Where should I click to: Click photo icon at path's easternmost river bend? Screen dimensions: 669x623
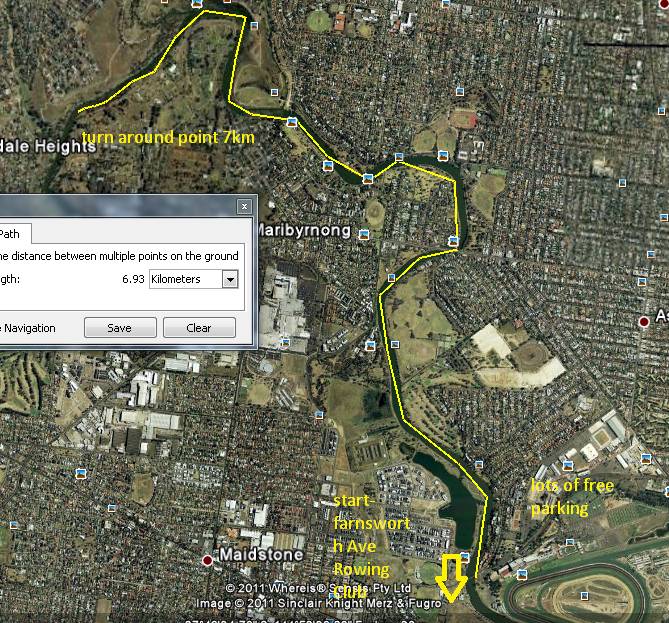[x=453, y=241]
